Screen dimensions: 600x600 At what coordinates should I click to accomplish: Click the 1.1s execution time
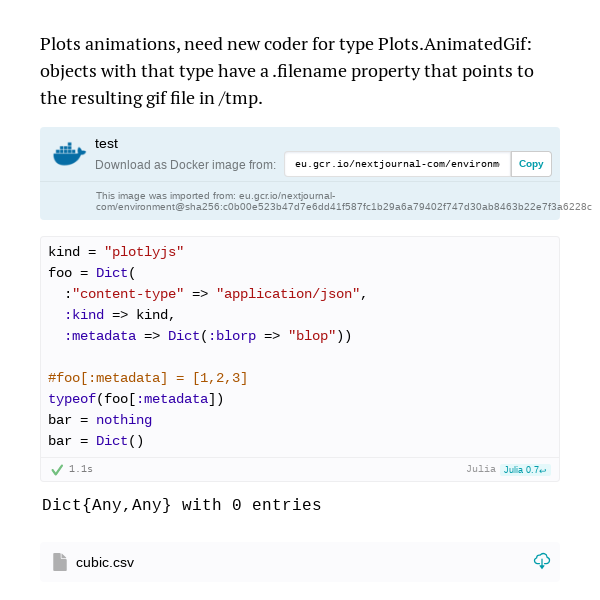click(81, 469)
